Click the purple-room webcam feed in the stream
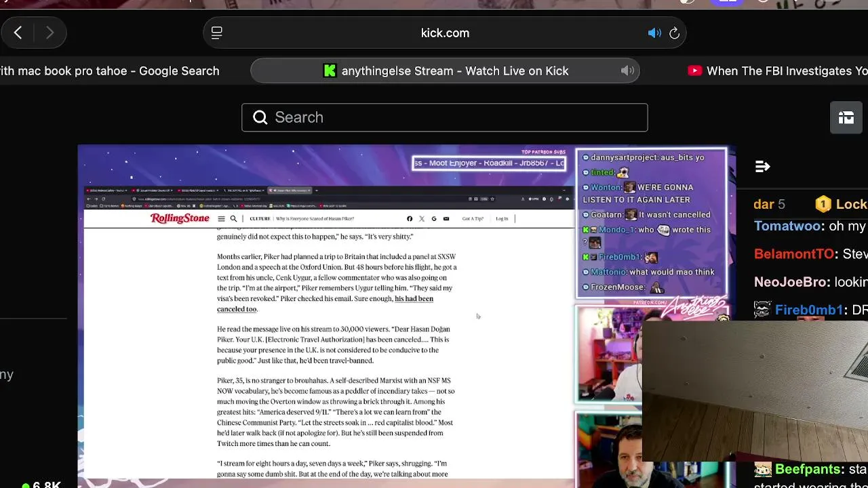The height and width of the screenshot is (488, 868). [x=609, y=354]
